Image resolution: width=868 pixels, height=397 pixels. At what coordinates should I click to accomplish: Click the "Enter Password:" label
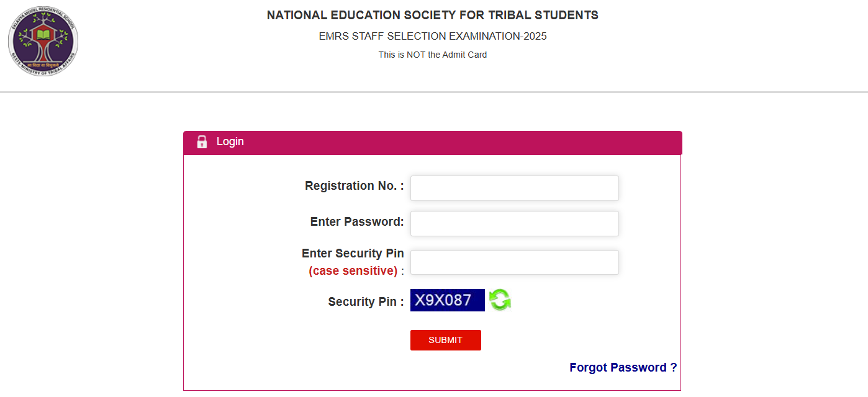coord(357,222)
